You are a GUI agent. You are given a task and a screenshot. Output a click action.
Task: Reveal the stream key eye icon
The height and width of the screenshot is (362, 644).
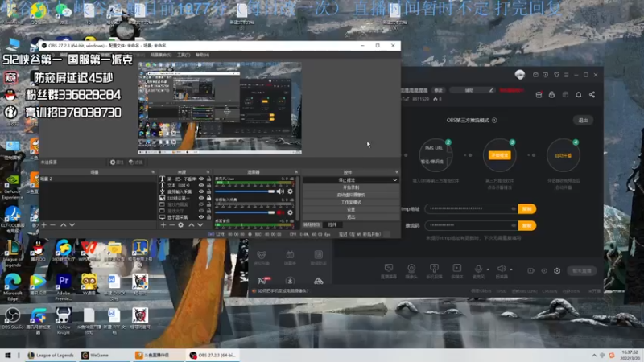(514, 225)
